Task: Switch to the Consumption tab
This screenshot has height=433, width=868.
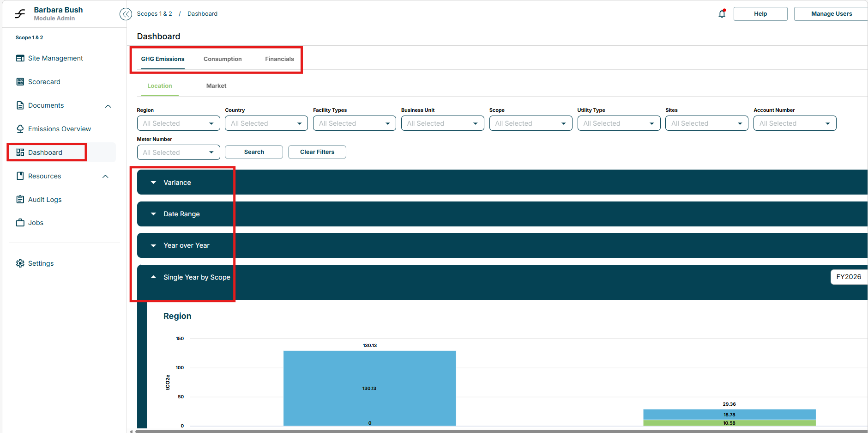Action: click(223, 59)
